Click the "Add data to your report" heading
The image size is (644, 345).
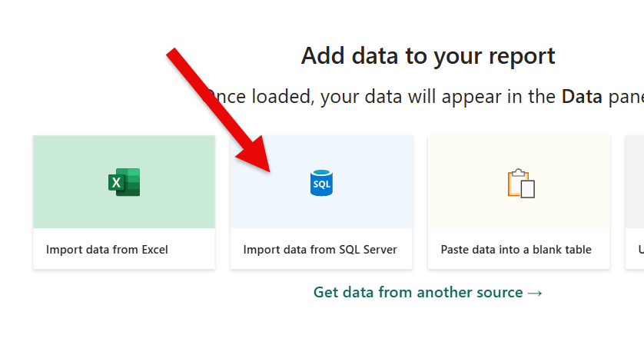point(427,56)
